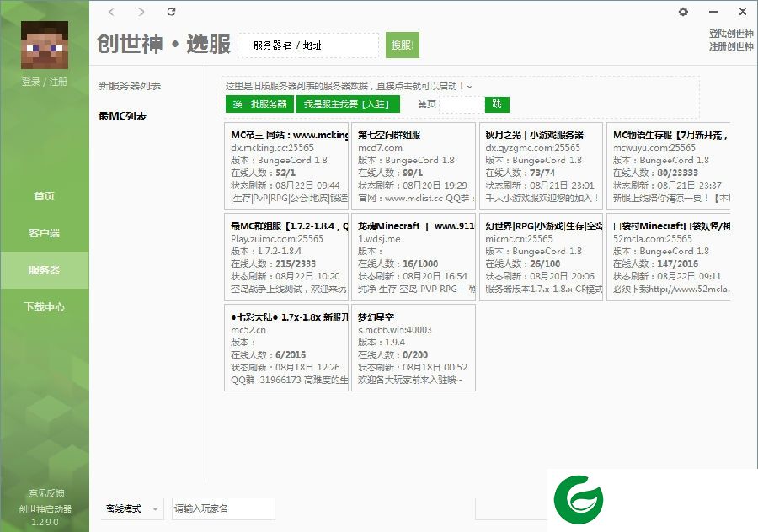
Task: Click 登录 / 注册 under the avatar
Action: pos(45,82)
